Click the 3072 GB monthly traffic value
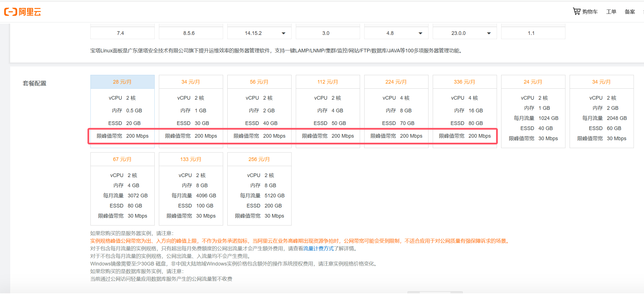 (137, 196)
